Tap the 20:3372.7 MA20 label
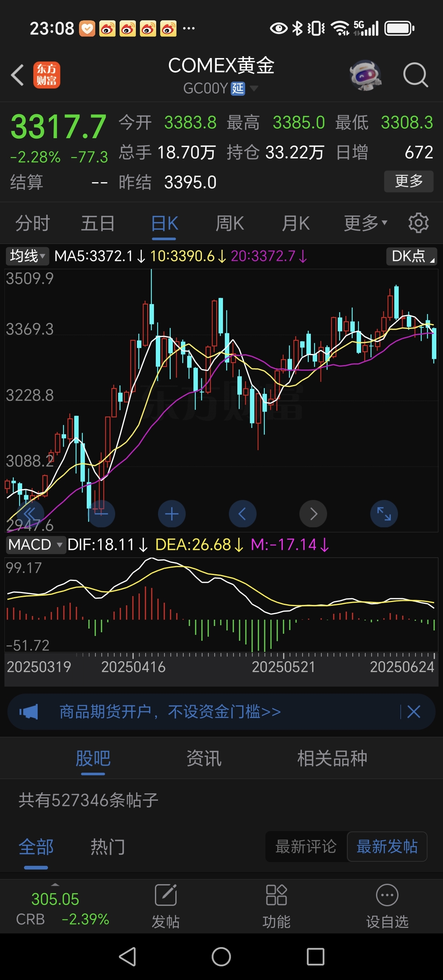The width and height of the screenshot is (443, 980). [x=269, y=256]
